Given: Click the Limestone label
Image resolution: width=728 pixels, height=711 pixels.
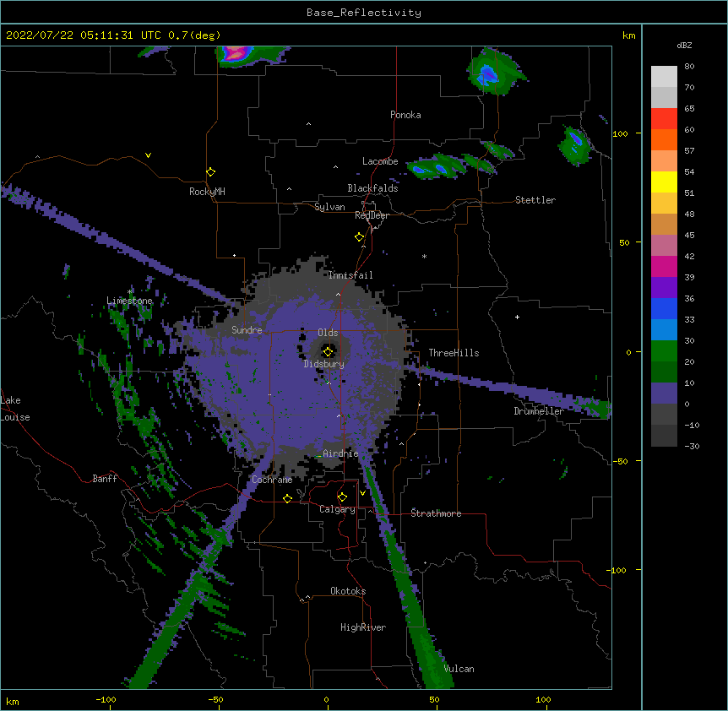Looking at the screenshot, I should (129, 301).
